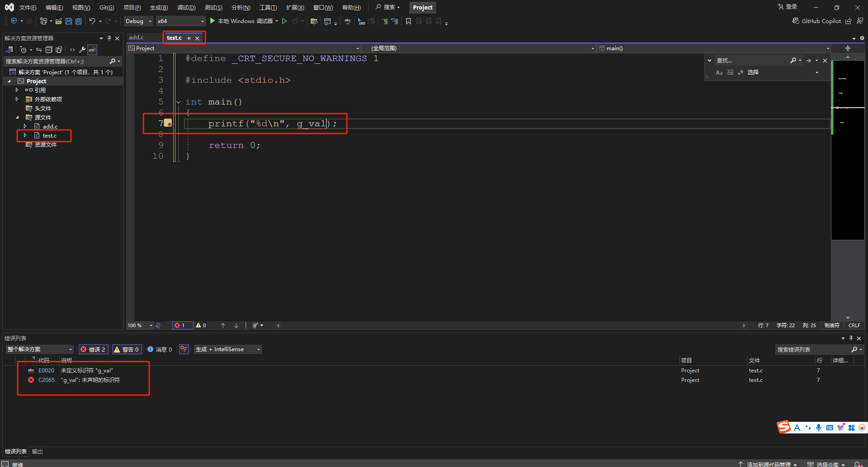Open the editor zoom 100 % dropdown

[140, 325]
